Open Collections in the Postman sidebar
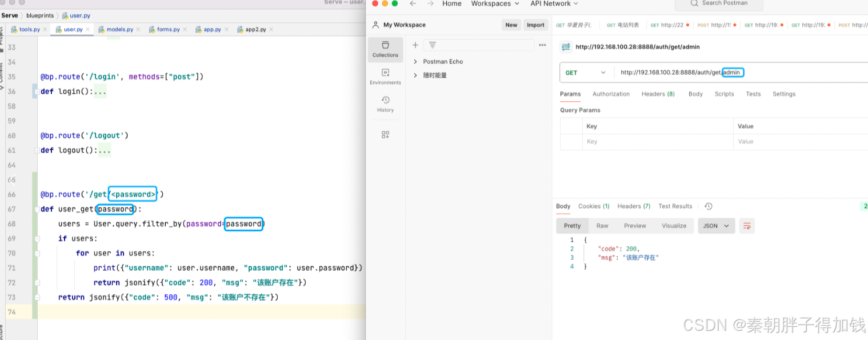Viewport: 868px width, 340px height. tap(385, 49)
